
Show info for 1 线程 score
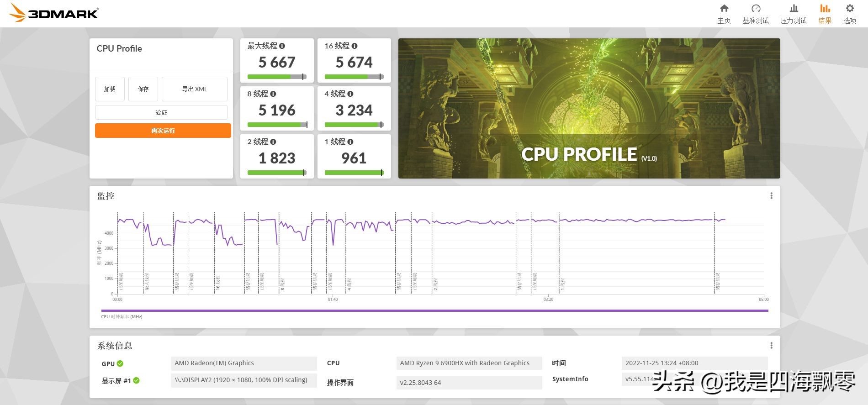point(350,142)
